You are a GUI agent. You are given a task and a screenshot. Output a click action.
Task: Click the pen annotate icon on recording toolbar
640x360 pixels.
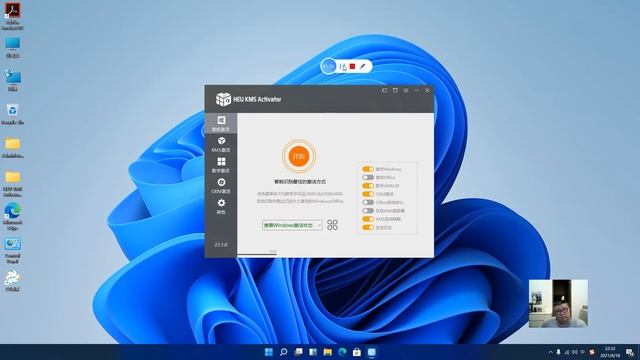tap(362, 66)
